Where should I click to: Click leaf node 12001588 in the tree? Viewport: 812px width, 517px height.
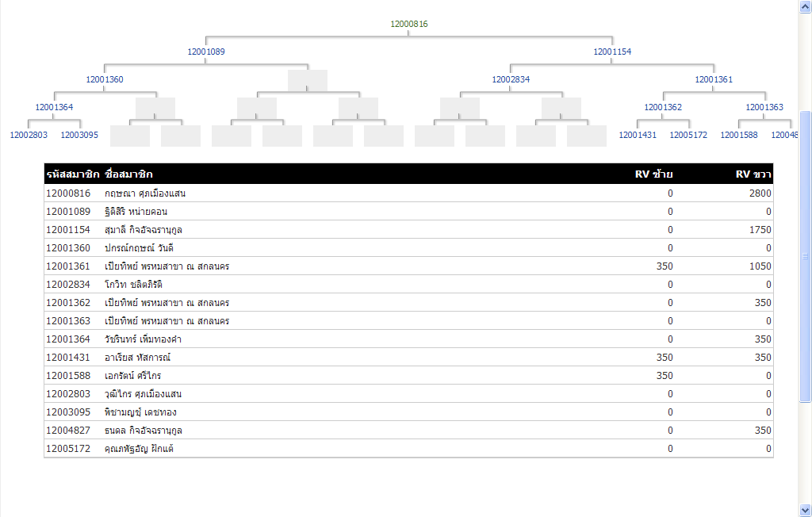point(739,135)
